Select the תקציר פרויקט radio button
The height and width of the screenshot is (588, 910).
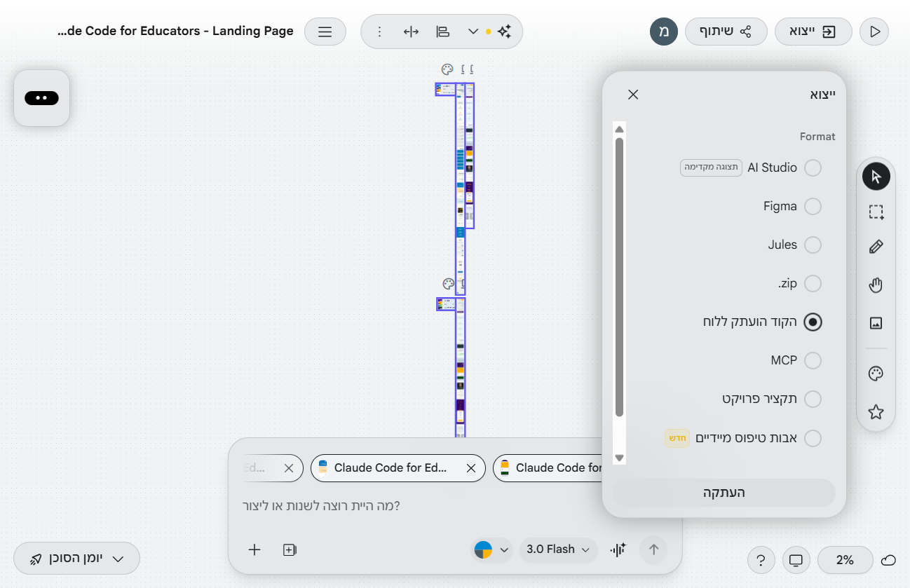pos(813,399)
